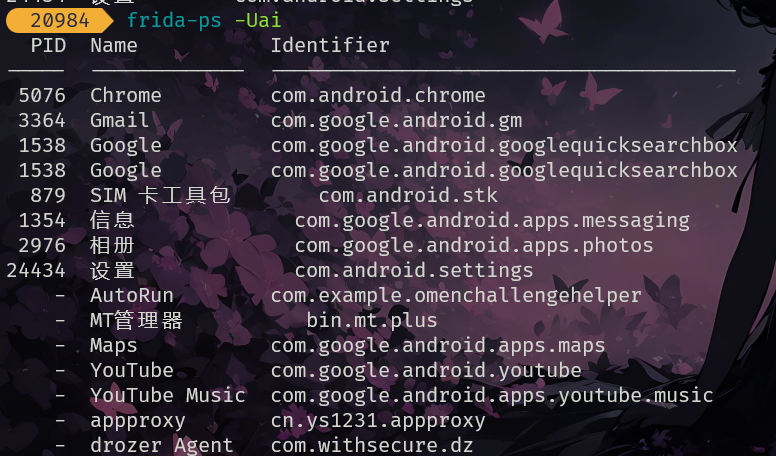This screenshot has height=456, width=776.
Task: Click the PID column header
Action: [48, 46]
